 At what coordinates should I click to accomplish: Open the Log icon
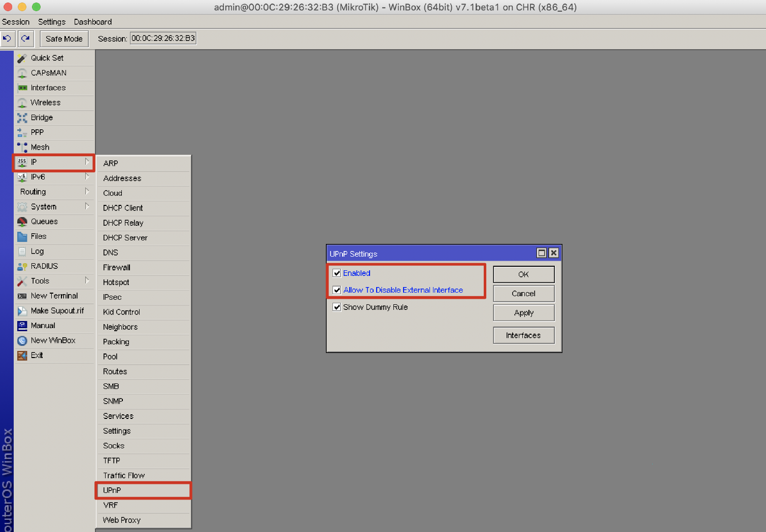click(x=22, y=252)
